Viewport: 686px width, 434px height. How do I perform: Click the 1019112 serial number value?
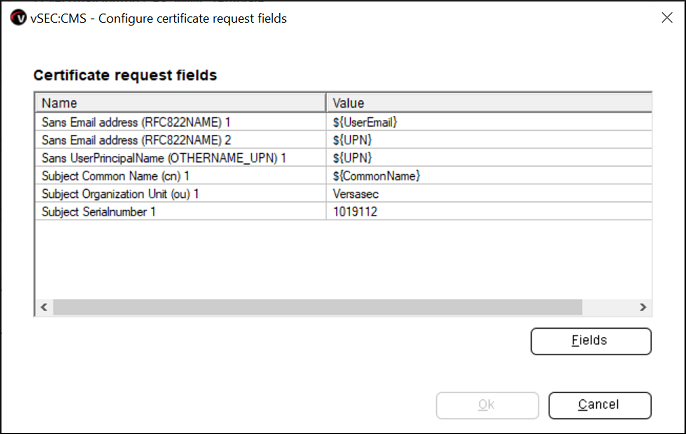pos(489,212)
